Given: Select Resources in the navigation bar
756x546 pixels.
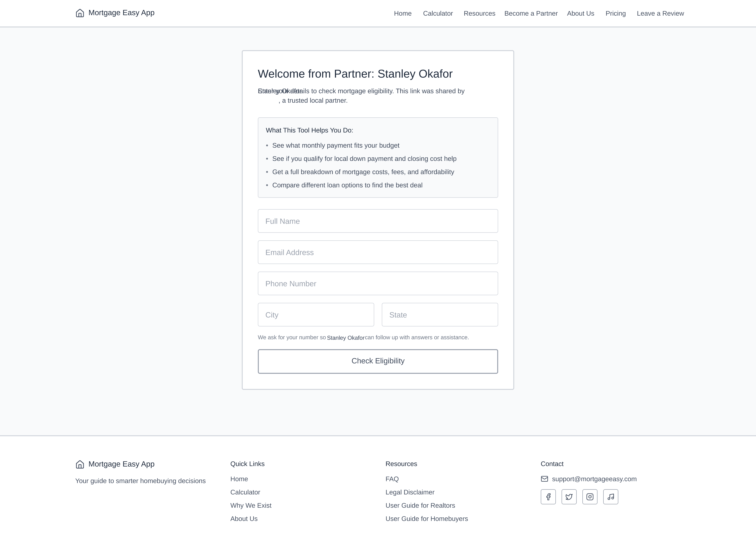Looking at the screenshot, I should [x=479, y=13].
